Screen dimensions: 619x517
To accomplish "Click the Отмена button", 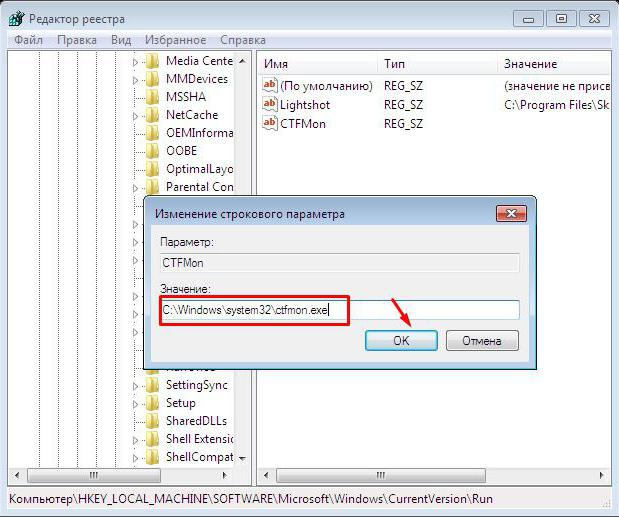I will [x=482, y=340].
